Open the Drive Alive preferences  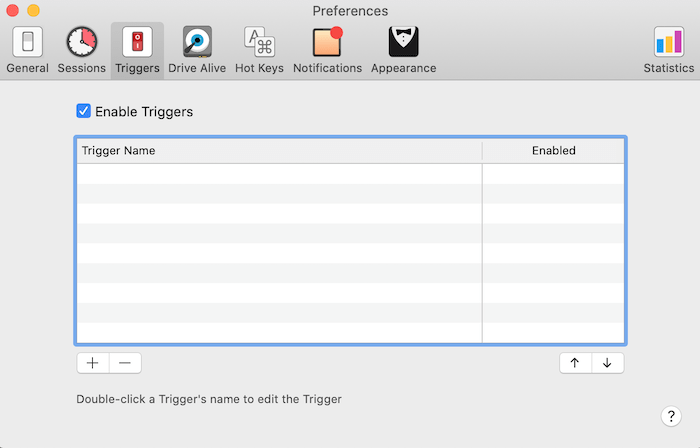197,50
